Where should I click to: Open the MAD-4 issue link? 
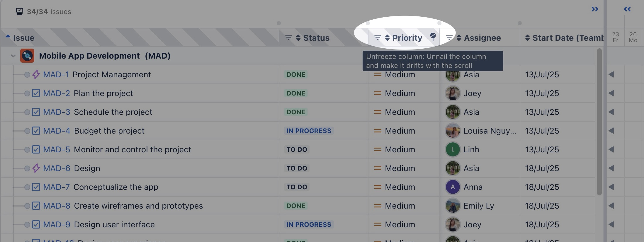tap(57, 131)
